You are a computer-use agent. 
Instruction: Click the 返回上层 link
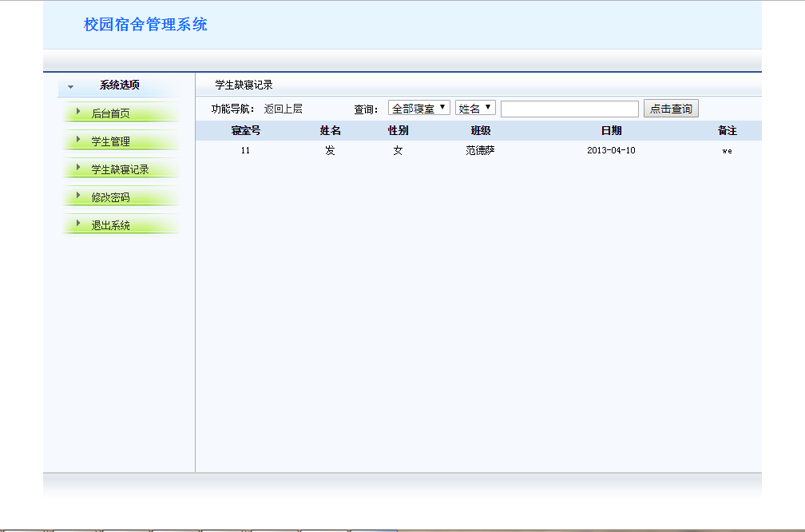click(283, 109)
